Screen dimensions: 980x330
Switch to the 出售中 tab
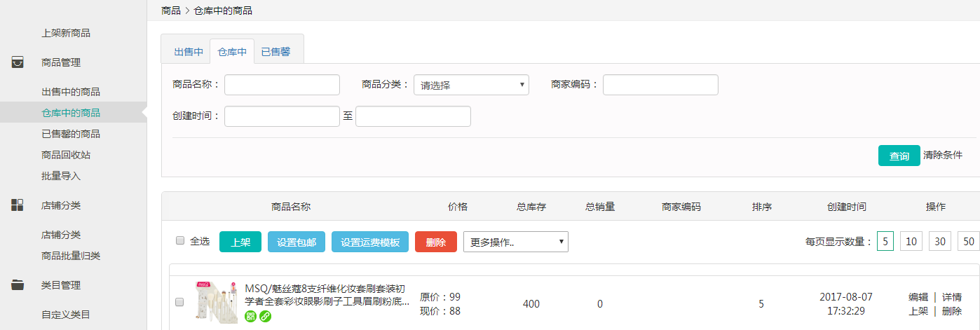[189, 52]
